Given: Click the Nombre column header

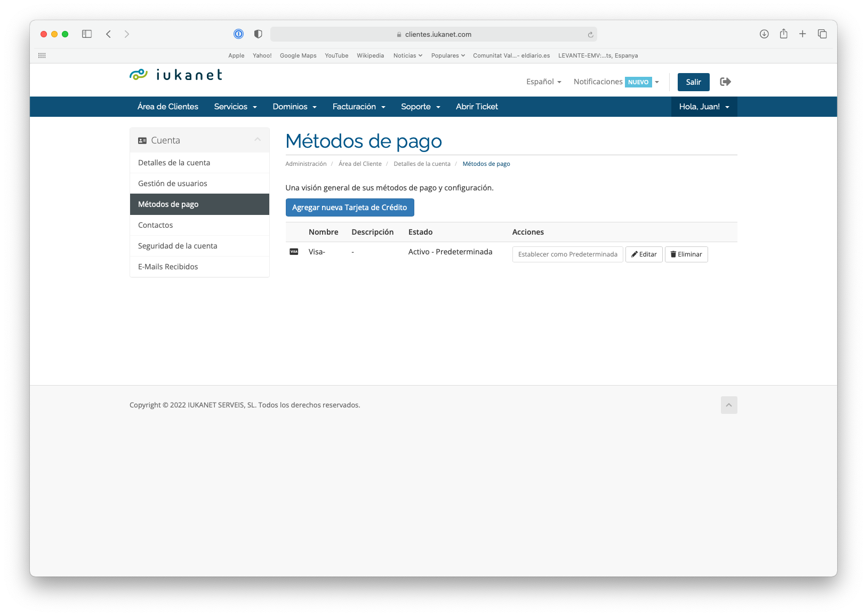Looking at the screenshot, I should 323,232.
